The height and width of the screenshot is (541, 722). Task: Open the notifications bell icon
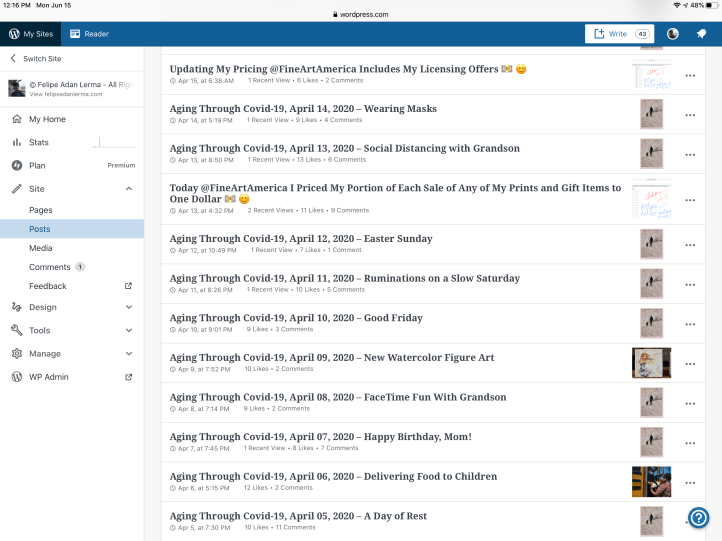tap(702, 34)
